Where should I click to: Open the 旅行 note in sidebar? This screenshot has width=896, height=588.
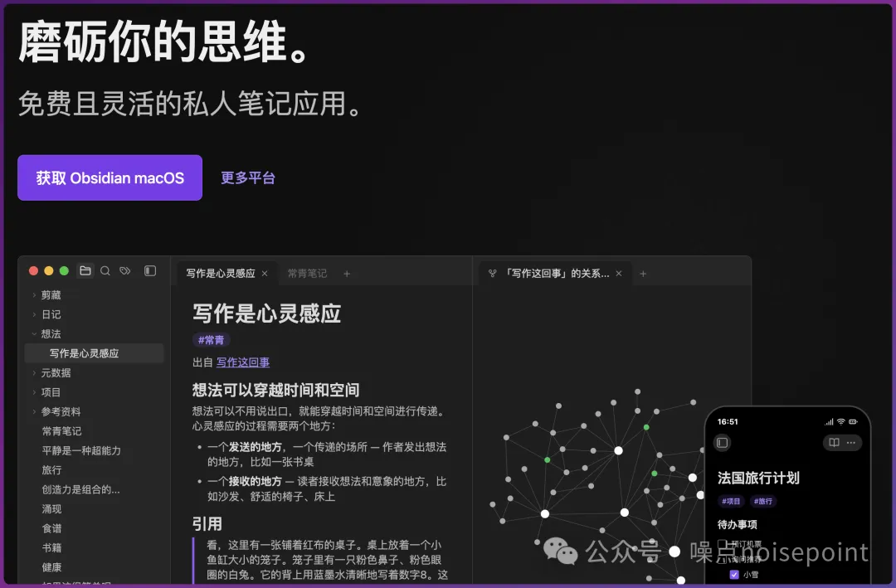pos(51,469)
